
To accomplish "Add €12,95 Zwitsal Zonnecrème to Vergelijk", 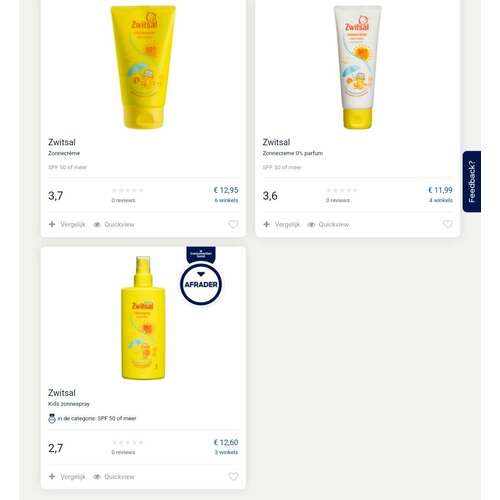I will point(67,224).
